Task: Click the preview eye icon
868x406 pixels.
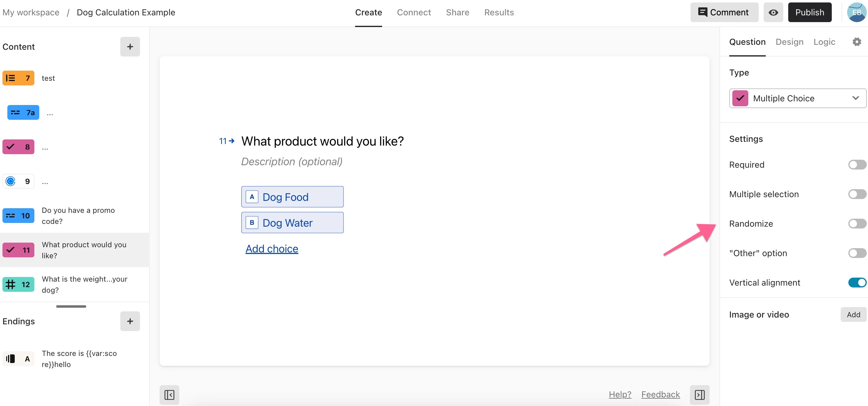Action: pyautogui.click(x=773, y=13)
